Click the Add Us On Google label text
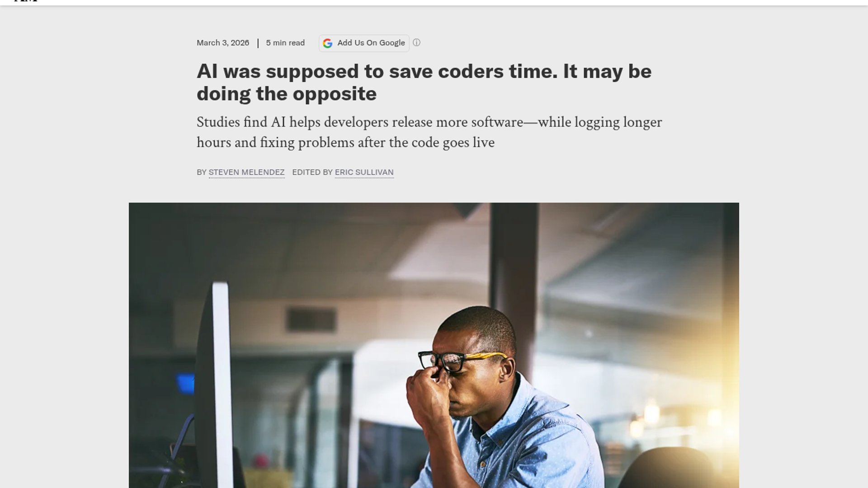This screenshot has width=868, height=488. coord(371,42)
